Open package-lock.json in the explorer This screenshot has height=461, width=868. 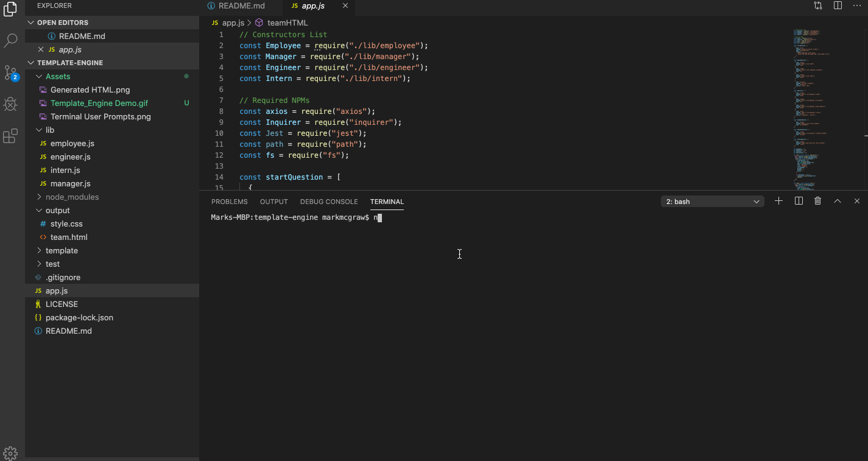(79, 317)
